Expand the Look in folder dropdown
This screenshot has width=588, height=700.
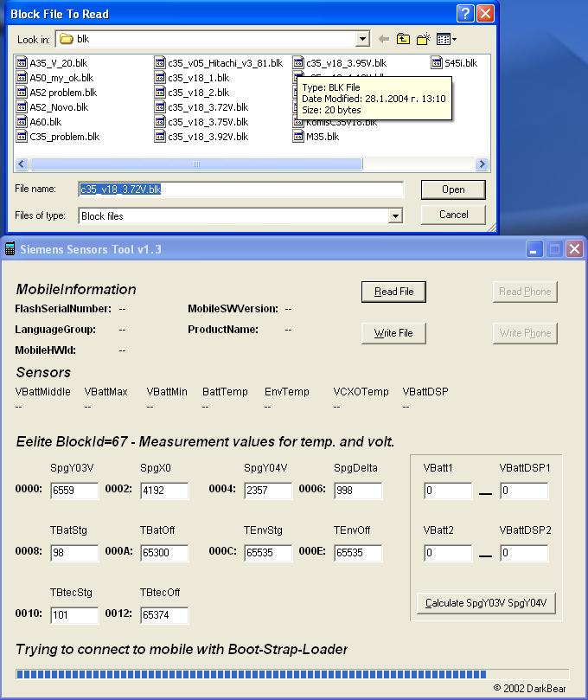(362, 39)
